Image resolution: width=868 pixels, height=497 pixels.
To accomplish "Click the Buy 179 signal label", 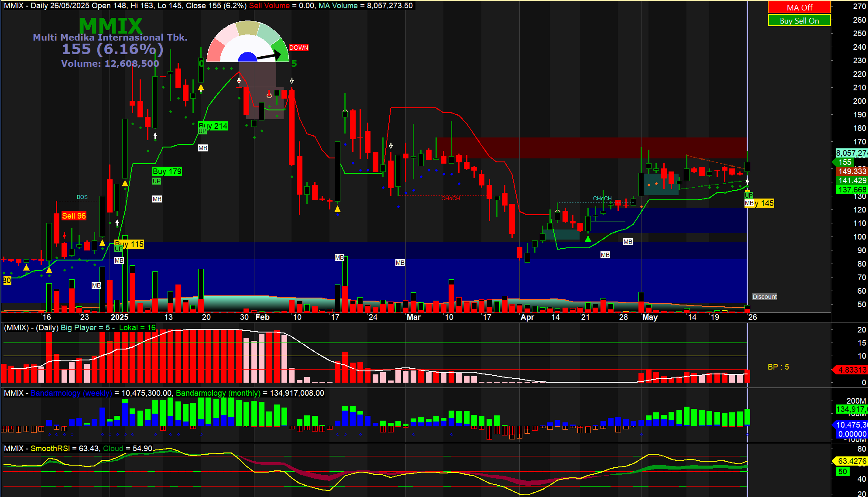I will [167, 171].
